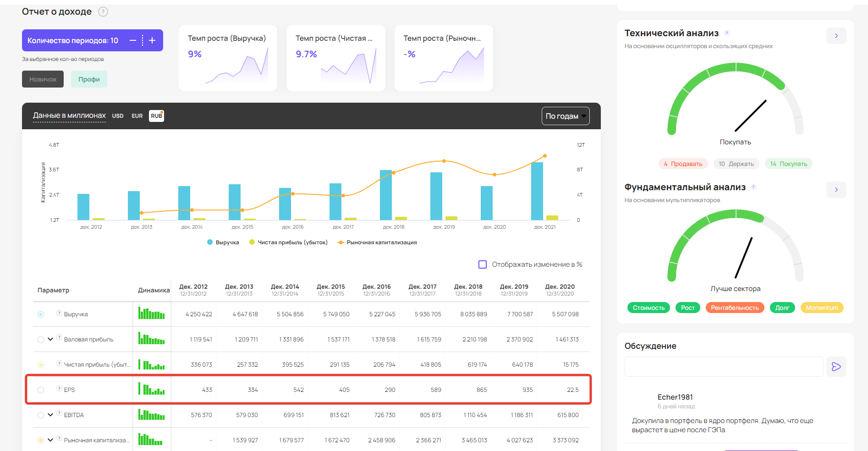The image size is (868, 451).
Task: Select Рыночная капитализация row radio button
Action: [41, 440]
